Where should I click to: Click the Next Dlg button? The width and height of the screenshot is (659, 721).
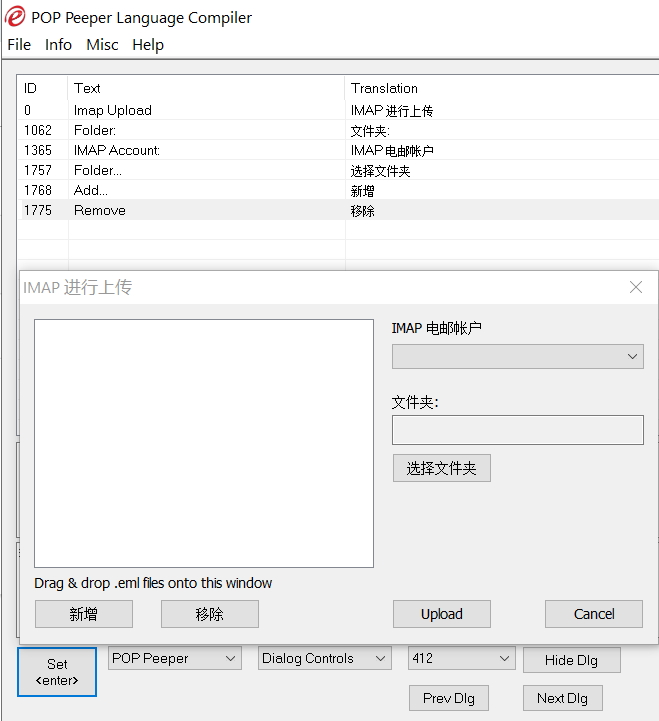click(x=562, y=698)
